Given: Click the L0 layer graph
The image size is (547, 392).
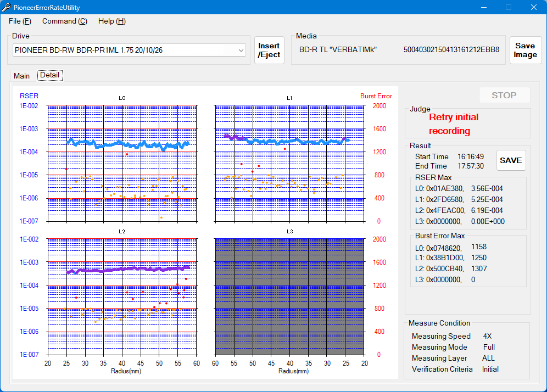Looking at the screenshot, I should point(122,164).
